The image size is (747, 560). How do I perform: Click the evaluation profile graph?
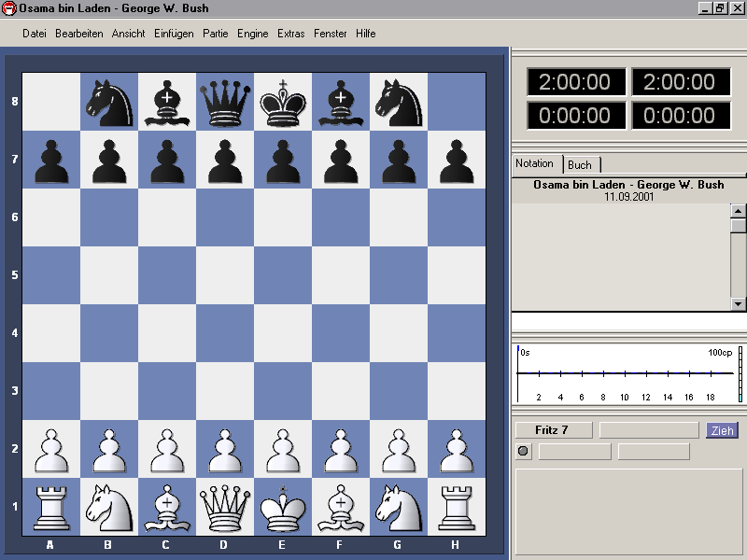pos(625,374)
